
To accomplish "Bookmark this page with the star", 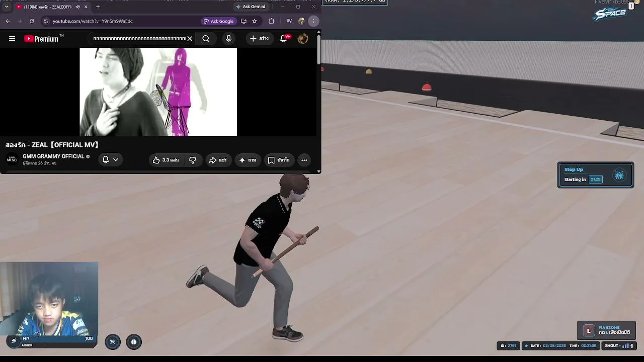I will click(x=255, y=21).
